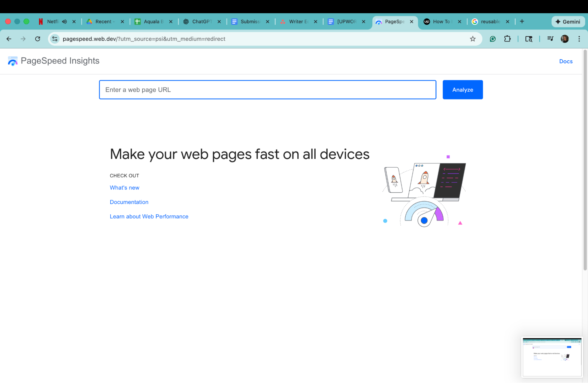The width and height of the screenshot is (588, 383).
Task: Close the How To tab
Action: coord(459,21)
